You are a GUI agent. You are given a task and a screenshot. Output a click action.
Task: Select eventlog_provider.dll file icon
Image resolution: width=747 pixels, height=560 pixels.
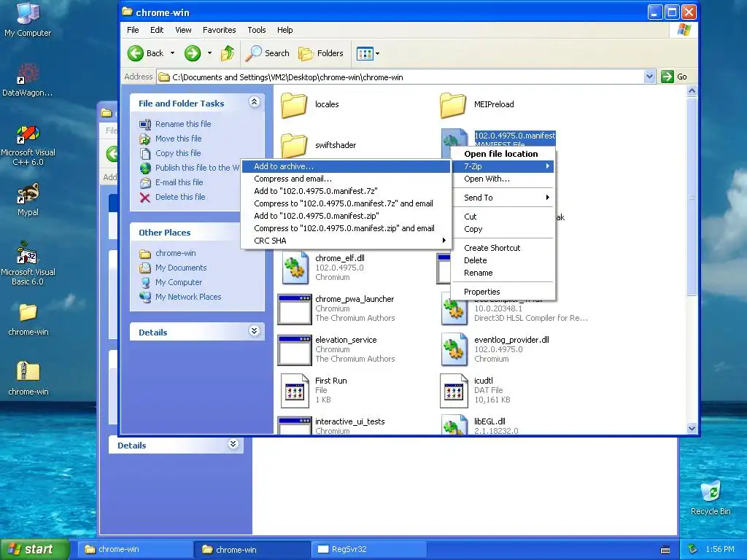click(454, 349)
